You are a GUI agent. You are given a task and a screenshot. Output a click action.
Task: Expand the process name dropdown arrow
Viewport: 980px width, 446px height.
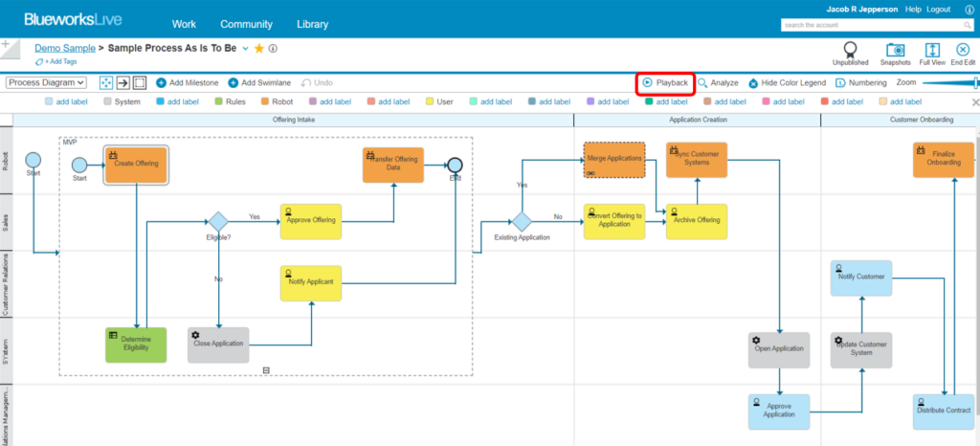[x=245, y=48]
